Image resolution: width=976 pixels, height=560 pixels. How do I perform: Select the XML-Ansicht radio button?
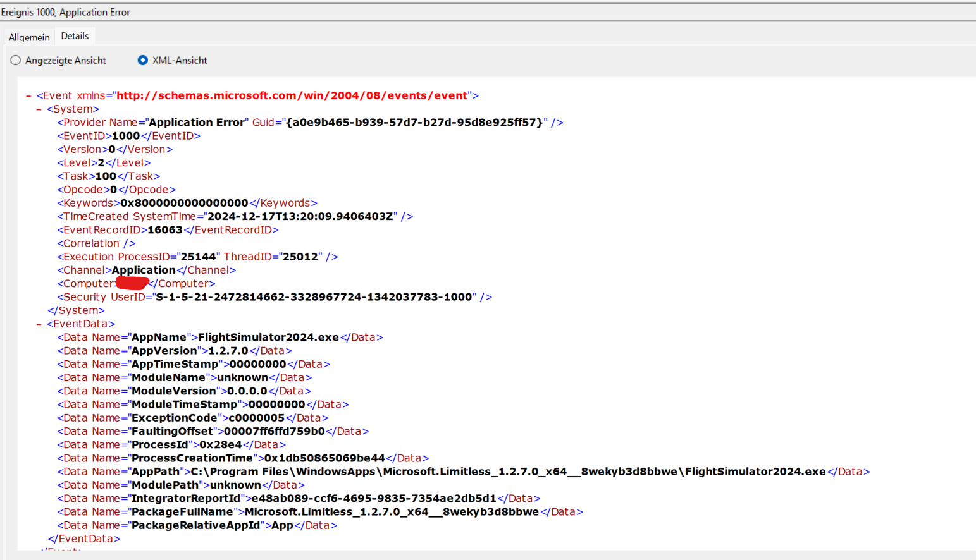click(x=142, y=60)
